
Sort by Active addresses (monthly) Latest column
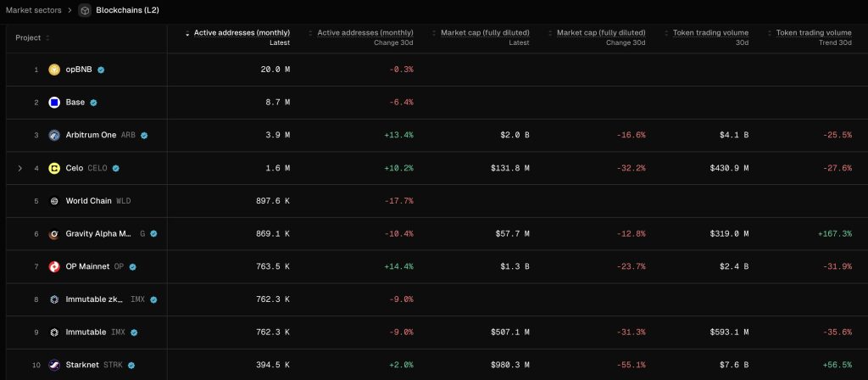pyautogui.click(x=242, y=33)
